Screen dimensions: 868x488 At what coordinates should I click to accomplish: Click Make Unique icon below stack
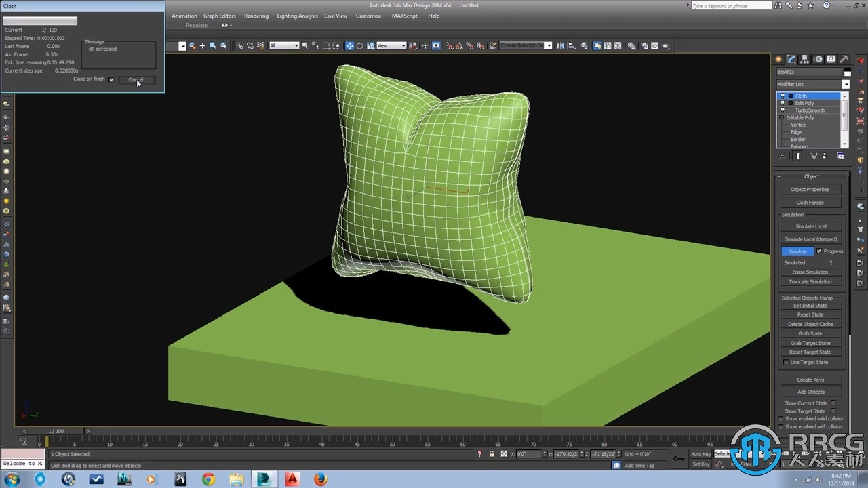point(813,156)
